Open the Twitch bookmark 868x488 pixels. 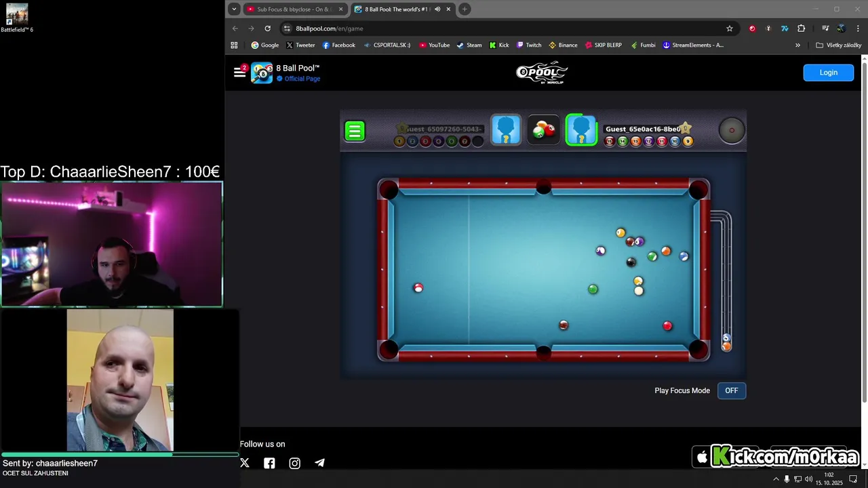tap(529, 45)
